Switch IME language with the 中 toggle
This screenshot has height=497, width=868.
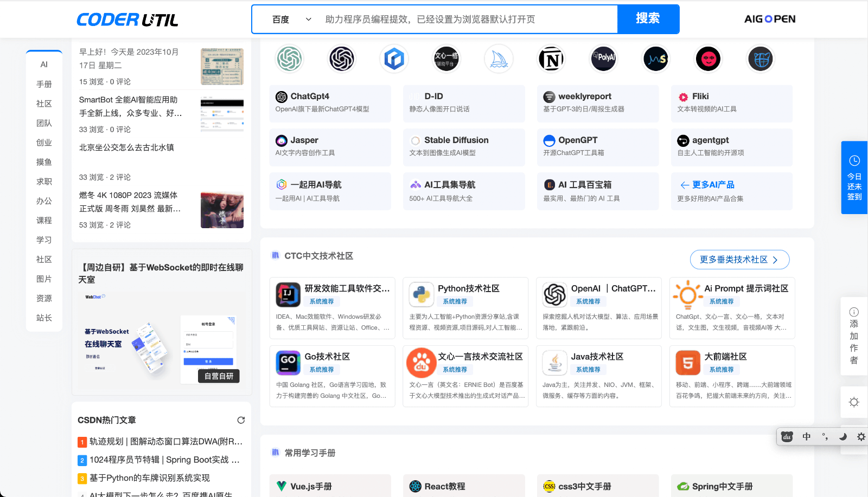pyautogui.click(x=807, y=436)
